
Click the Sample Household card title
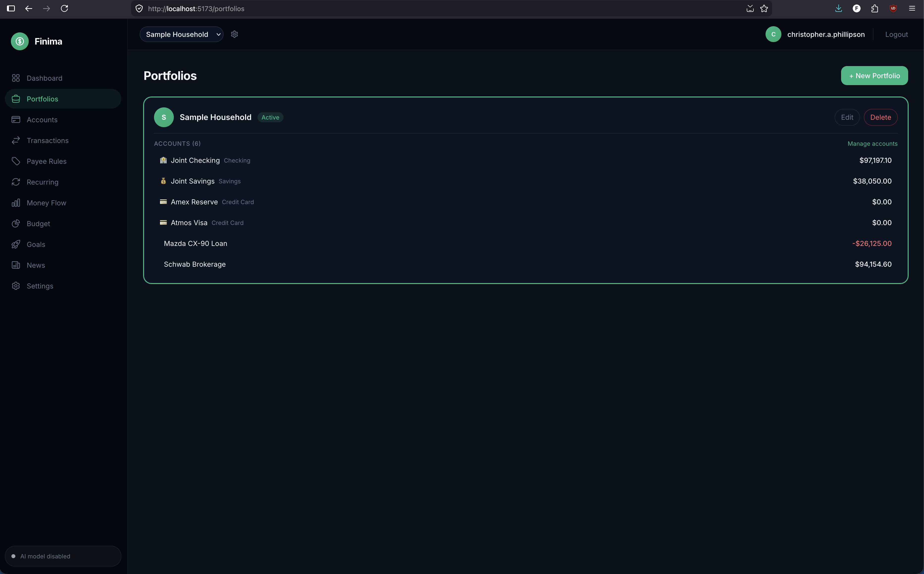point(215,117)
